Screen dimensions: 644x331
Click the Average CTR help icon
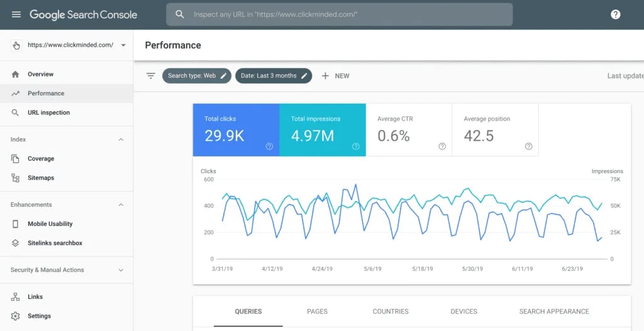(442, 146)
